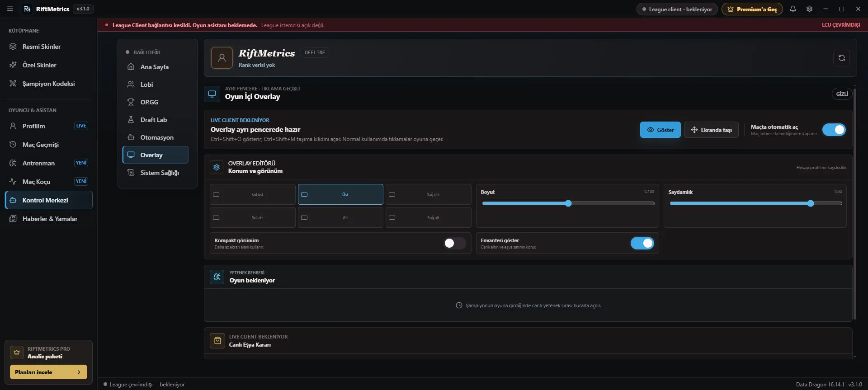Click the LCU ÇEVRİMDIŞI label
The image size is (868, 390).
point(841,25)
